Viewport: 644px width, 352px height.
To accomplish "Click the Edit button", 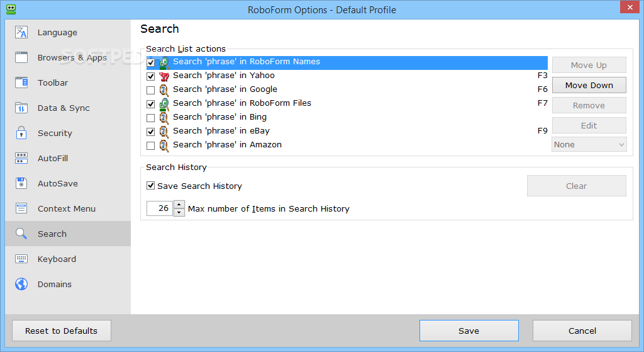I will click(x=589, y=125).
